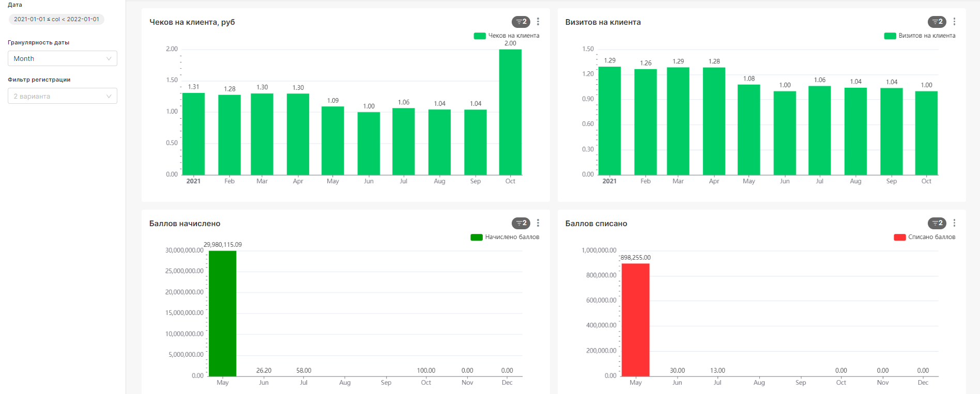Open three-dot menu of Баллов начислено chart
The height and width of the screenshot is (394, 980).
pyautogui.click(x=538, y=223)
